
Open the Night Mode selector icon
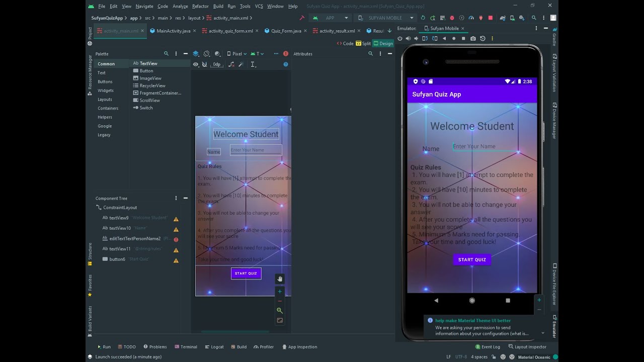point(217,53)
